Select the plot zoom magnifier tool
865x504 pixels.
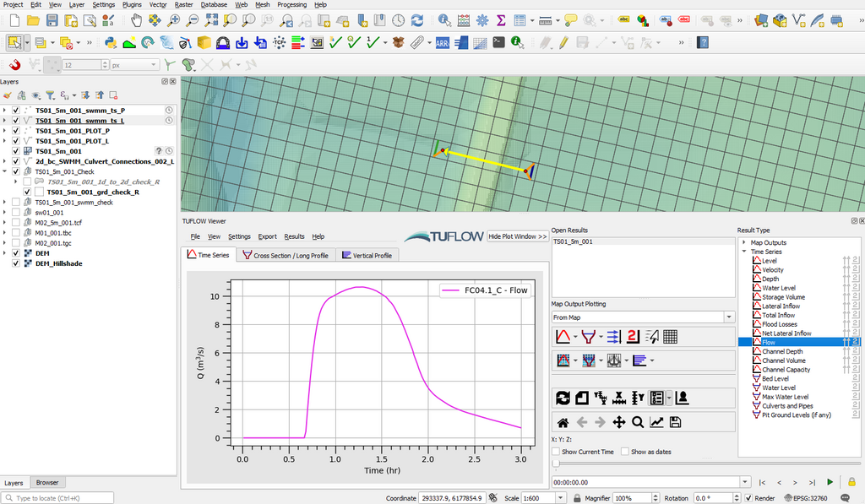click(x=638, y=422)
